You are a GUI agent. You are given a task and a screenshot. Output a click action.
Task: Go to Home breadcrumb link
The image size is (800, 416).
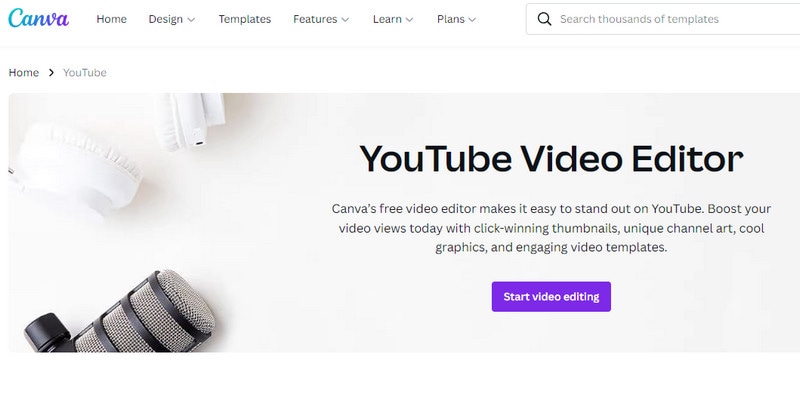tap(23, 72)
